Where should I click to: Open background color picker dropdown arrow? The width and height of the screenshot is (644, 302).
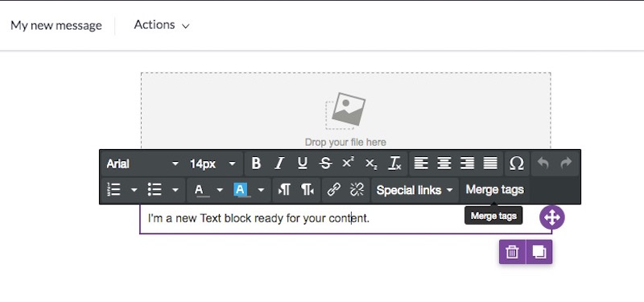pos(261,190)
